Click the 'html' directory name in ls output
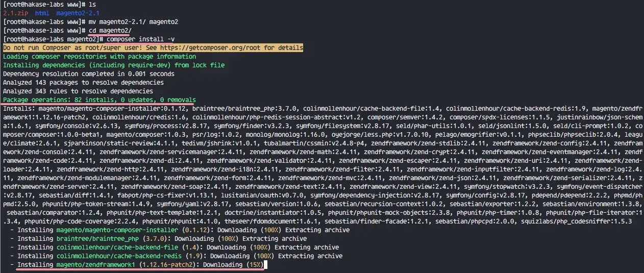The width and height of the screenshot is (644, 273). pos(42,13)
